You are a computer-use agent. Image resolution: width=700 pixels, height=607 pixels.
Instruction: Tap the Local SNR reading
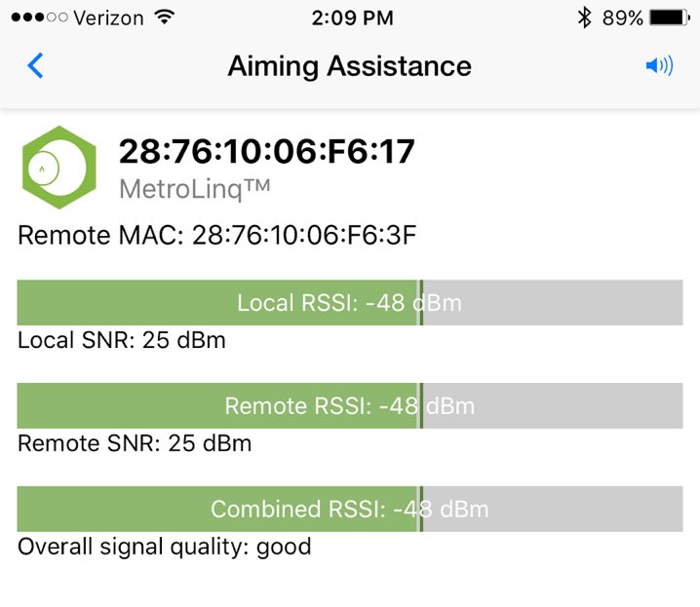122,340
